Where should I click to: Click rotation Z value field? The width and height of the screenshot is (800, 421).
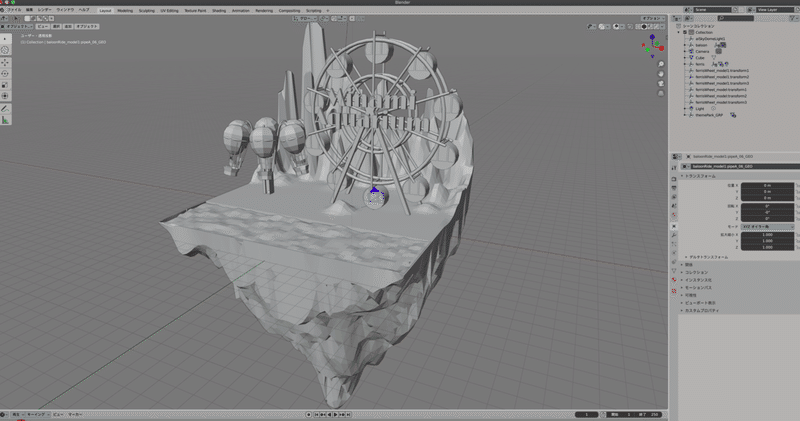pyautogui.click(x=767, y=218)
